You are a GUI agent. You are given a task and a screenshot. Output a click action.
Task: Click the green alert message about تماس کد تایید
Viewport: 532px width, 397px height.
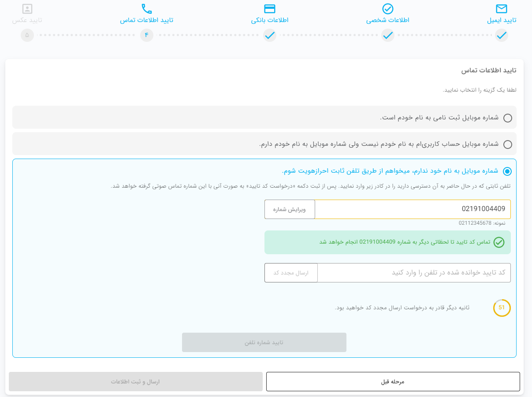point(387,242)
